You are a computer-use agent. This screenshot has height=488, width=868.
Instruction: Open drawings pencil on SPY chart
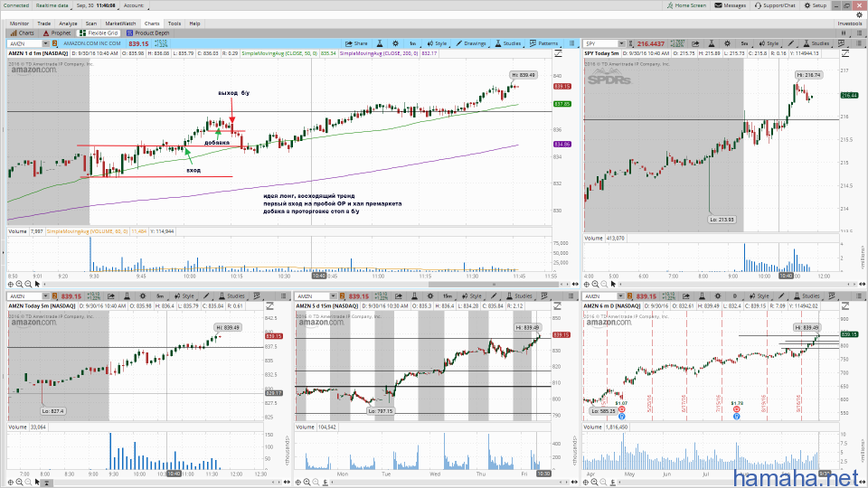click(791, 43)
